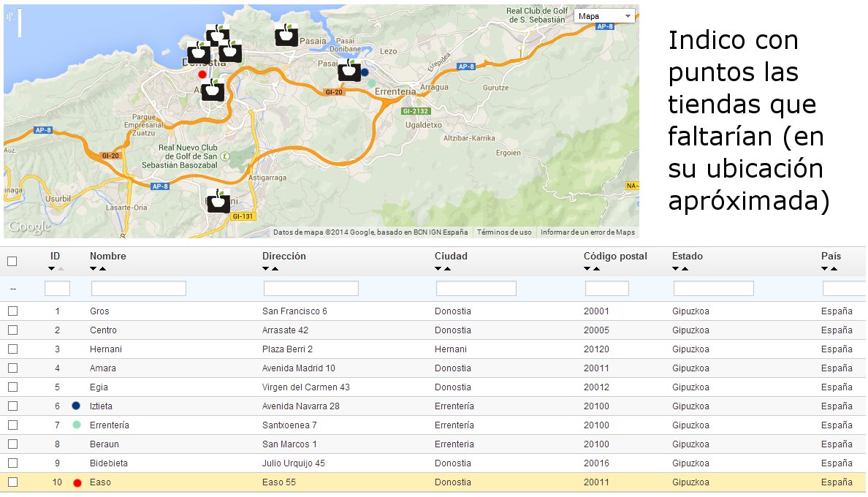Select the checkbox for the Easo row
Image resolution: width=868 pixels, height=497 pixels.
click(12, 482)
